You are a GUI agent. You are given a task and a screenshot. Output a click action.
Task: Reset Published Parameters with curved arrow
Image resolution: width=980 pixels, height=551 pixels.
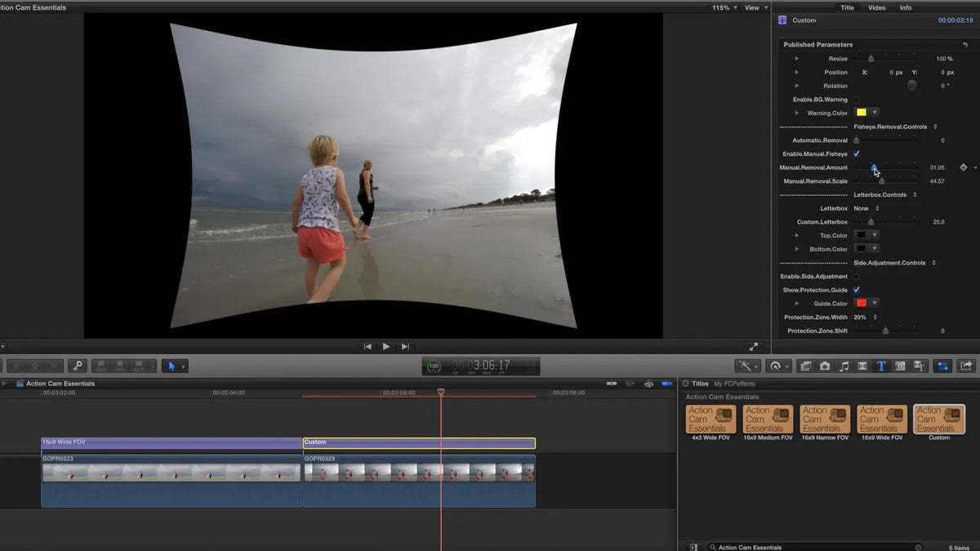[x=966, y=45]
